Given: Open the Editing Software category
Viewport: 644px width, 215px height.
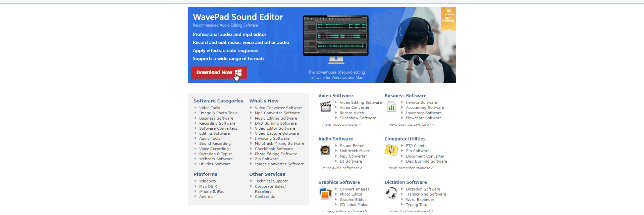Looking at the screenshot, I should click(x=214, y=133).
